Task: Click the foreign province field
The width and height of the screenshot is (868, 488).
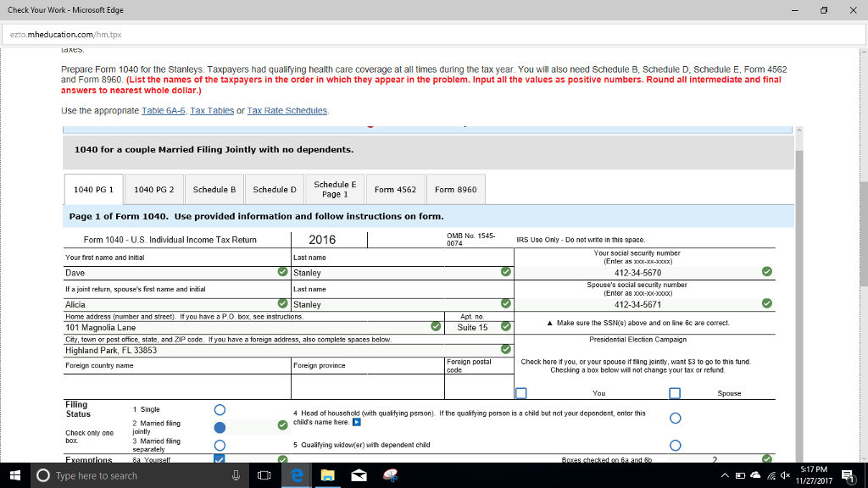Action: click(x=368, y=386)
